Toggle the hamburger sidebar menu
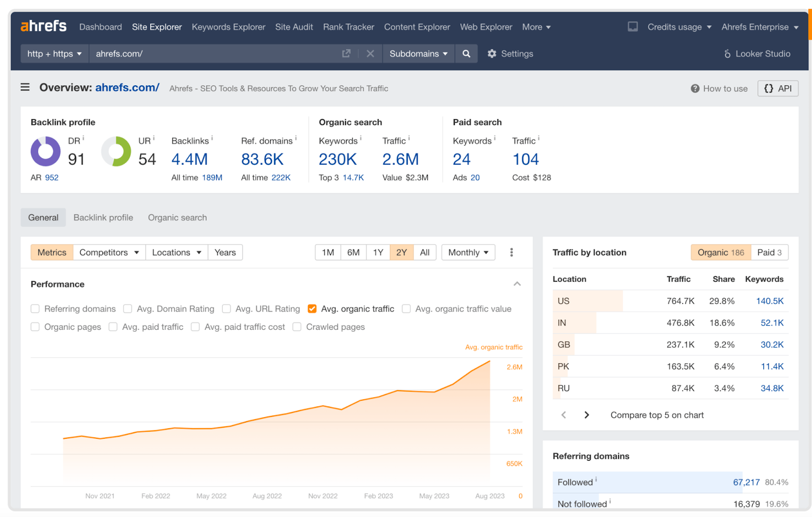This screenshot has width=812, height=517. pos(25,87)
